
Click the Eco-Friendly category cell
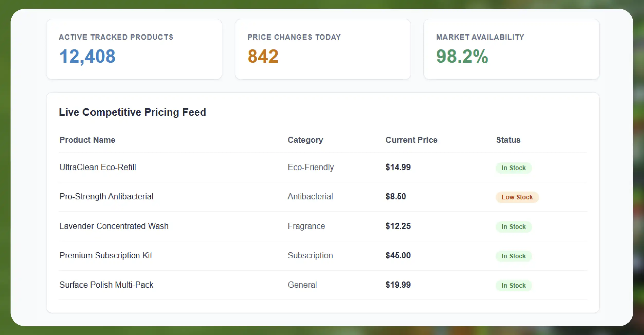[x=311, y=167]
